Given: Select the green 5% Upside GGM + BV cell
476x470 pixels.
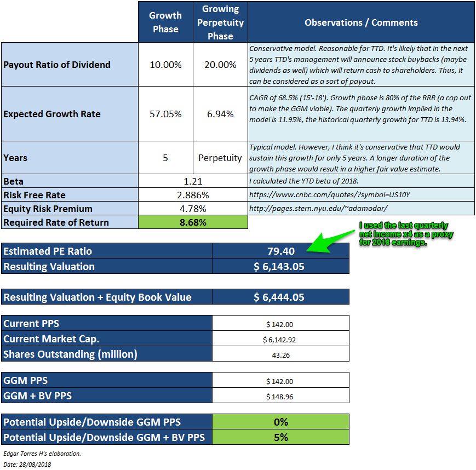Looking at the screenshot, I should 280,435.
